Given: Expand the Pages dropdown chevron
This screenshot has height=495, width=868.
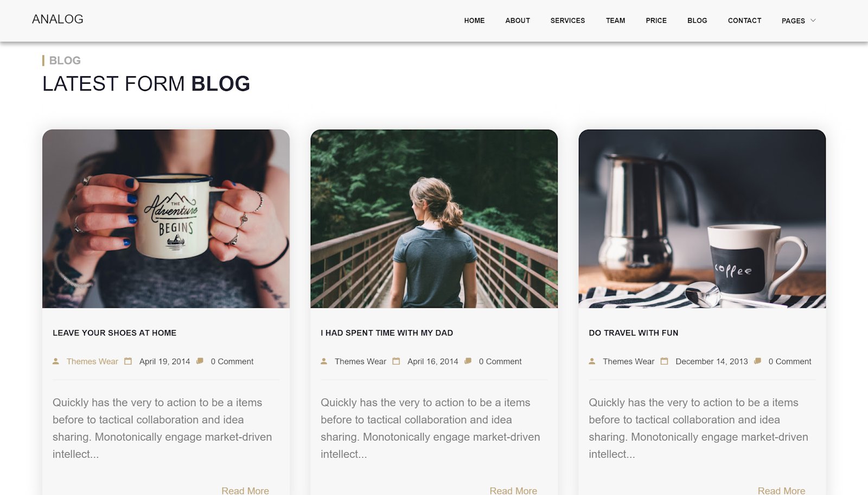Looking at the screenshot, I should [x=813, y=21].
